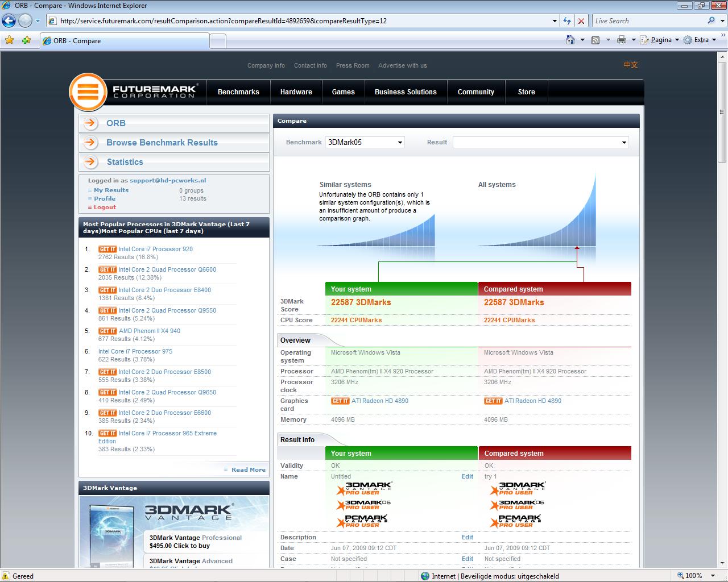Click the Statistics sidebar link
This screenshot has width=728, height=582.
coord(125,161)
